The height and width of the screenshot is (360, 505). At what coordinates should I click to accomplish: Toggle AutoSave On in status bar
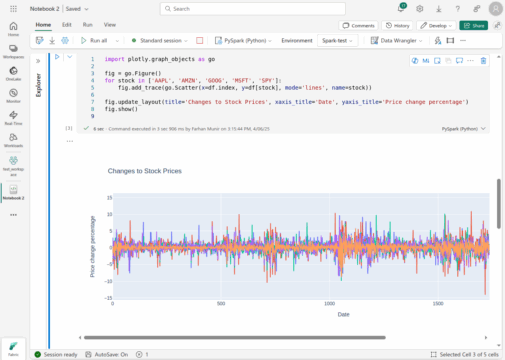(x=107, y=354)
